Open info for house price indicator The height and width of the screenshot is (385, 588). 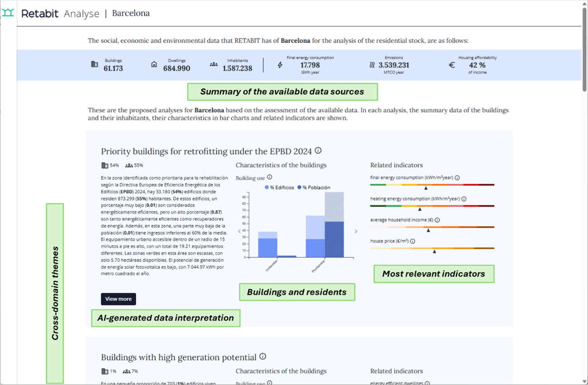pyautogui.click(x=412, y=241)
